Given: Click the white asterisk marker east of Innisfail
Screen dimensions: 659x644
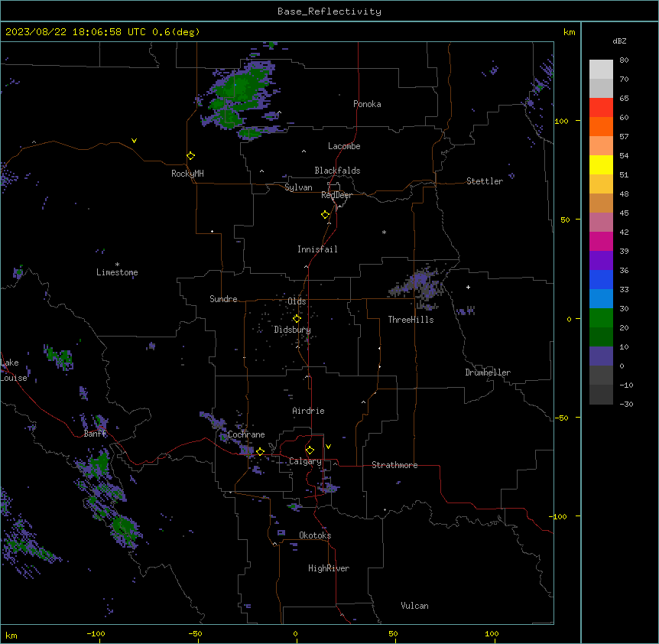Looking at the screenshot, I should pos(384,232).
